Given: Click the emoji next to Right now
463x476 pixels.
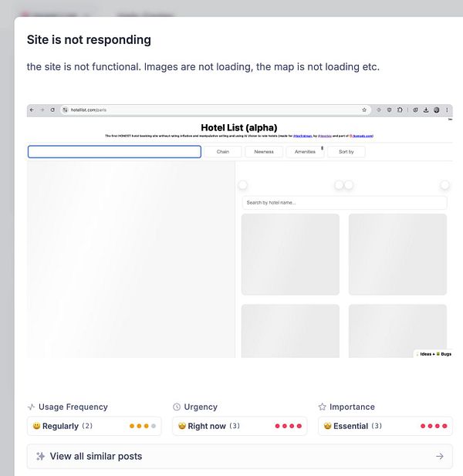Looking at the screenshot, I should tap(182, 426).
